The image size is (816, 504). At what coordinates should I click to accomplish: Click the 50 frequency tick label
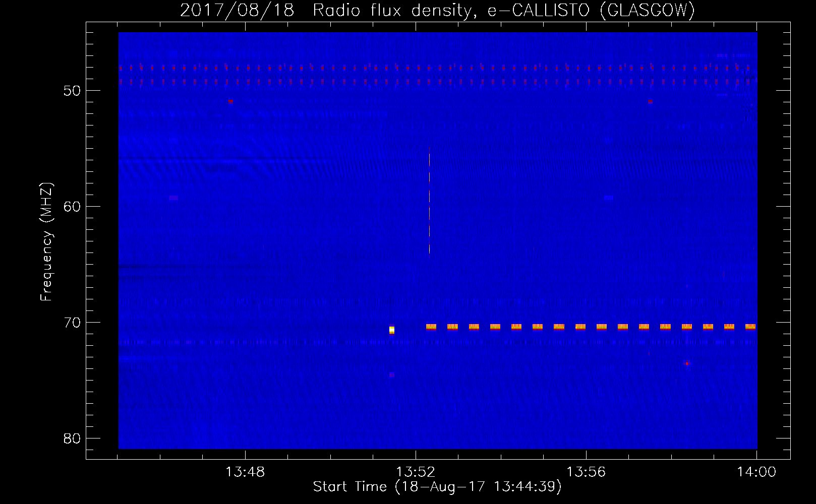coord(72,91)
